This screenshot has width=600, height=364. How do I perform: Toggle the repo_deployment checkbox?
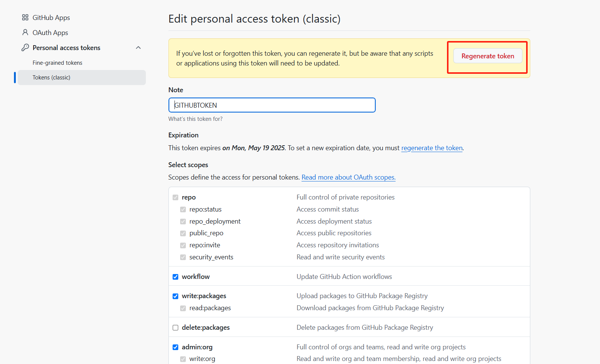pos(183,222)
